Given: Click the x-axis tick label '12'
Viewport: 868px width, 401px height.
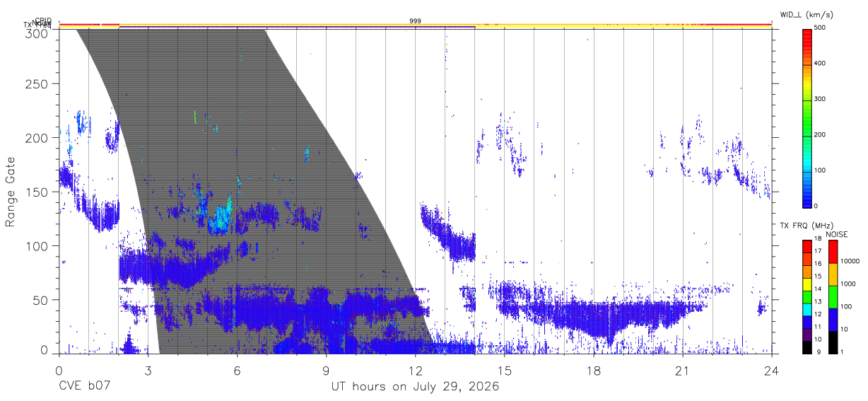Looking at the screenshot, I should [415, 370].
